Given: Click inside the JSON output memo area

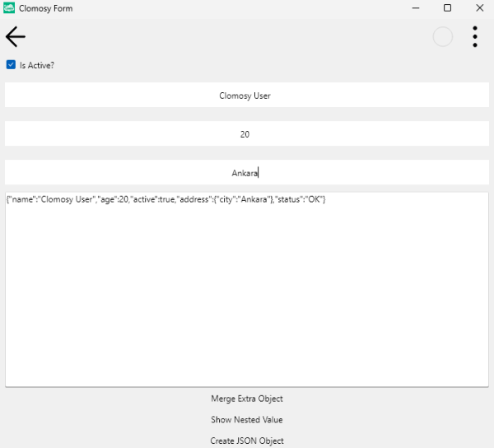Looking at the screenshot, I should coord(247,289).
